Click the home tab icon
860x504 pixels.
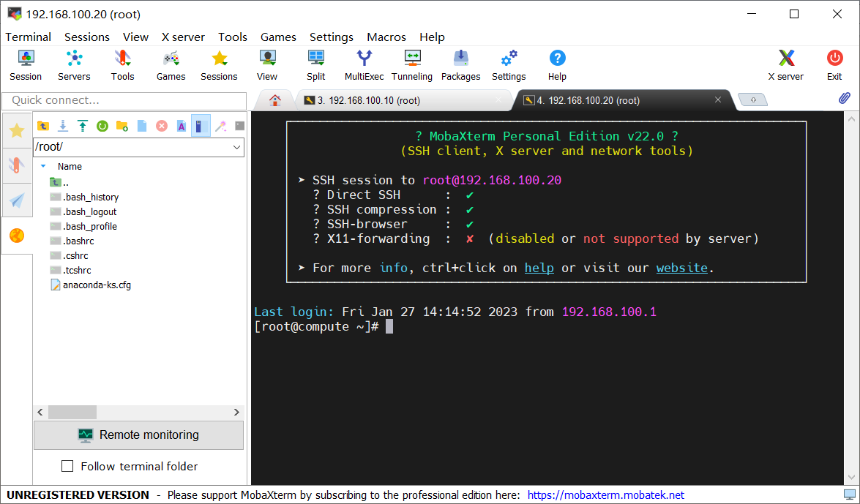tap(275, 100)
